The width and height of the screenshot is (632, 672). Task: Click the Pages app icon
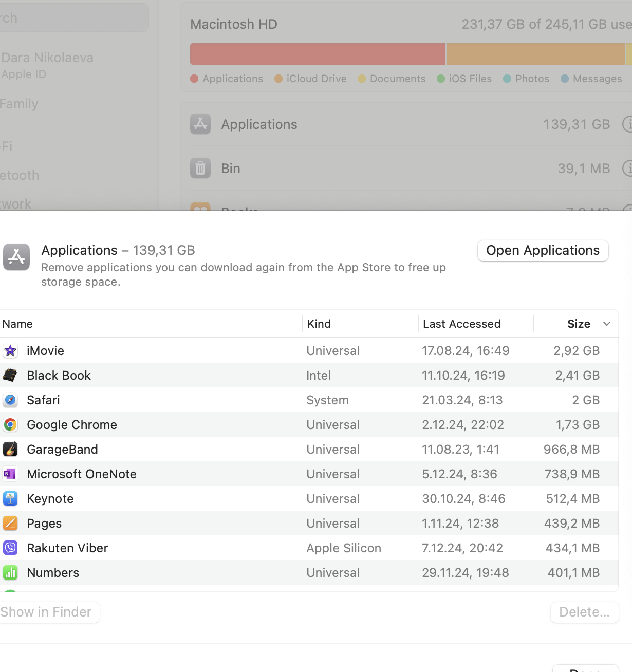[x=10, y=524]
